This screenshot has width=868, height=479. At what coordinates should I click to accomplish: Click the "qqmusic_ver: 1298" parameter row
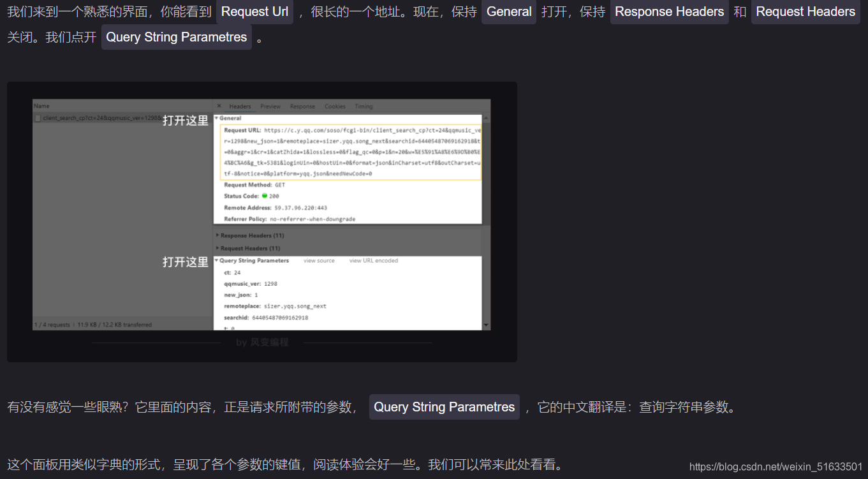(x=251, y=284)
